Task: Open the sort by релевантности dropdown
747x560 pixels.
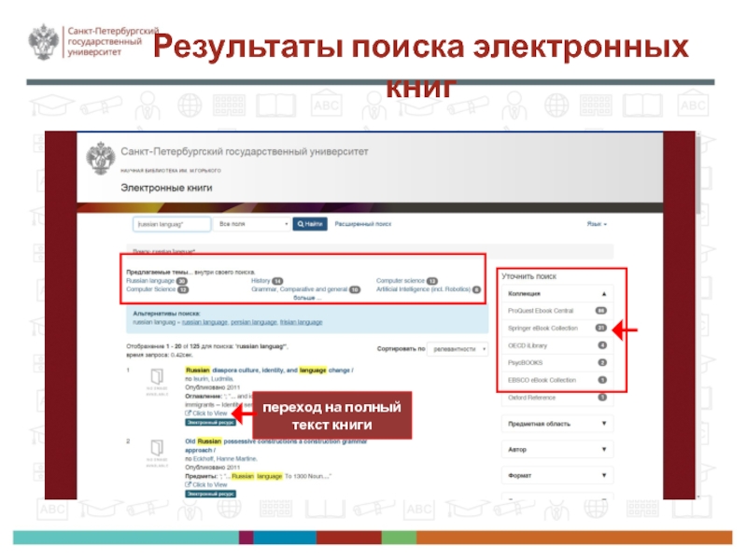Action: click(x=458, y=349)
